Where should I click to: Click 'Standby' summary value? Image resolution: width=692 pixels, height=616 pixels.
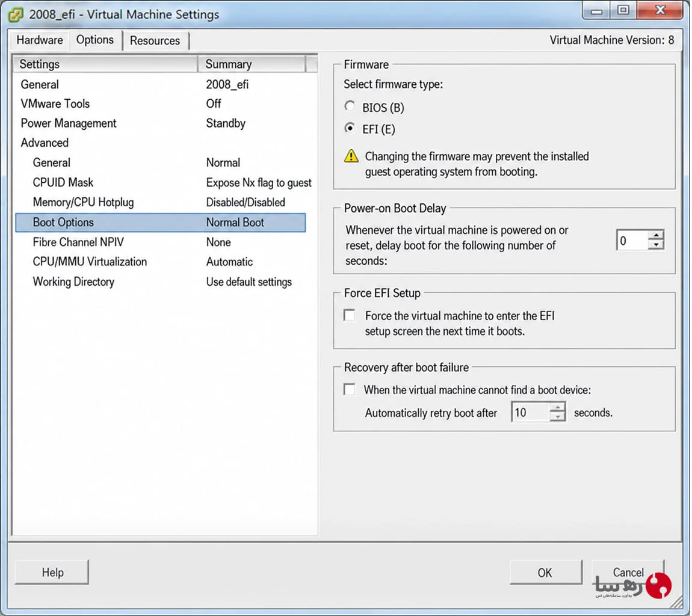pyautogui.click(x=226, y=123)
